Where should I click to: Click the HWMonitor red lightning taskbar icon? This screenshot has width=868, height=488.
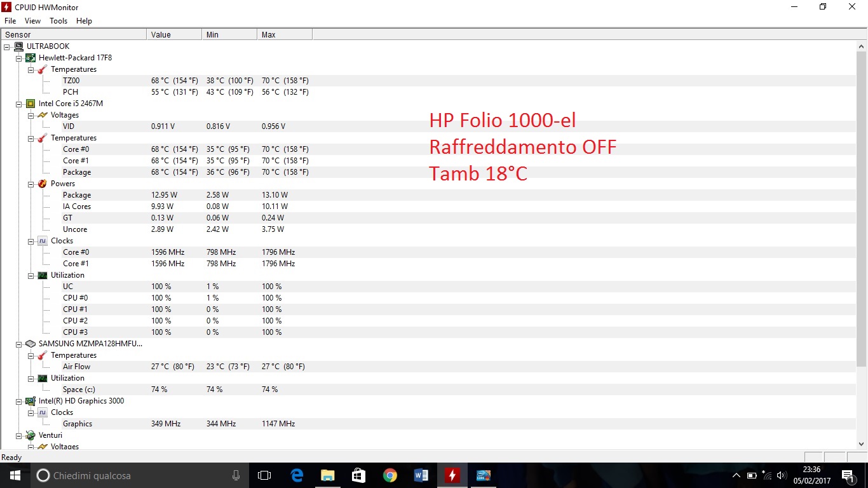coord(452,475)
